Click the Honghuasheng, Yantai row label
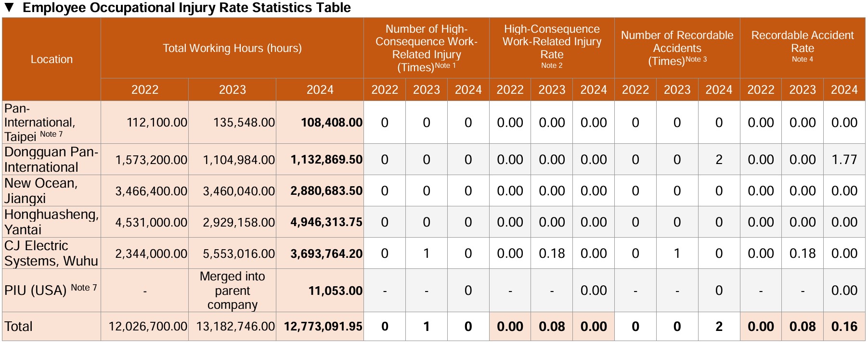 coord(51,222)
